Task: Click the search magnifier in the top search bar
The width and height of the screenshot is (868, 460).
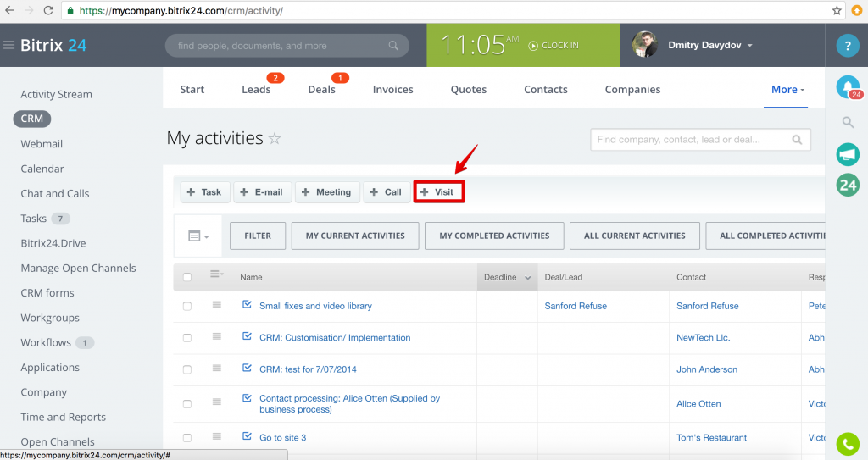Action: click(393, 46)
